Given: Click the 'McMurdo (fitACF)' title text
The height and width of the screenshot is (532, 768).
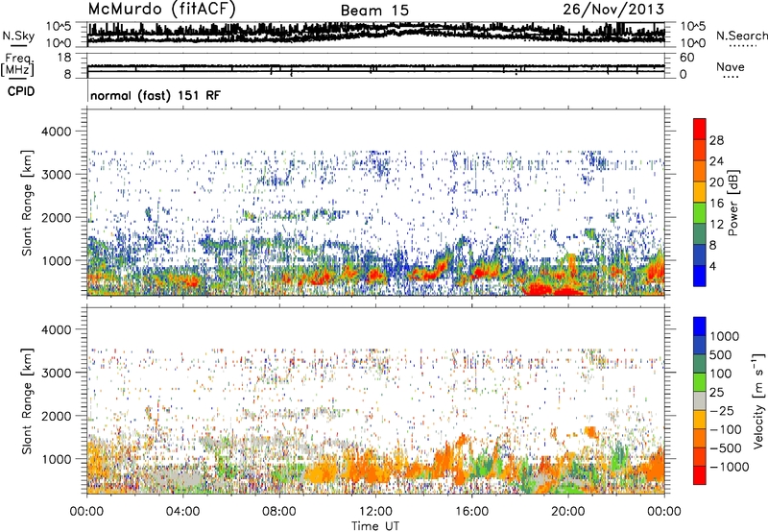Looking at the screenshot, I should 161,10.
